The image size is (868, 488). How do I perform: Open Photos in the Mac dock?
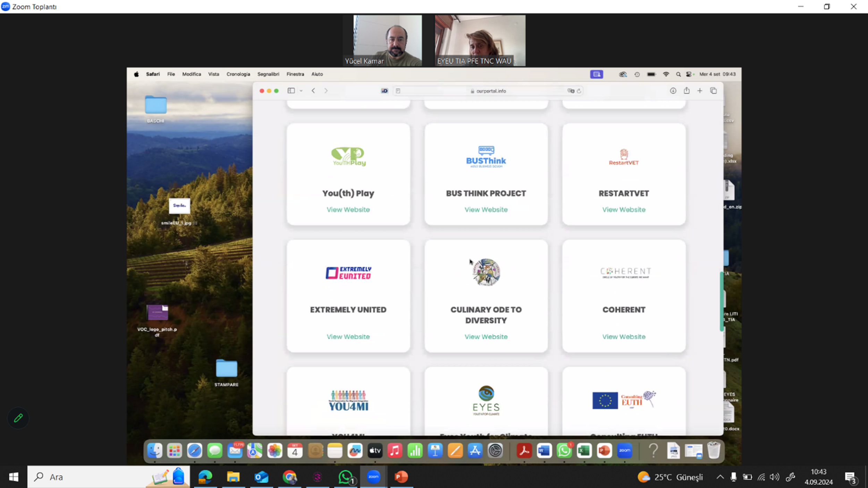pos(275,451)
